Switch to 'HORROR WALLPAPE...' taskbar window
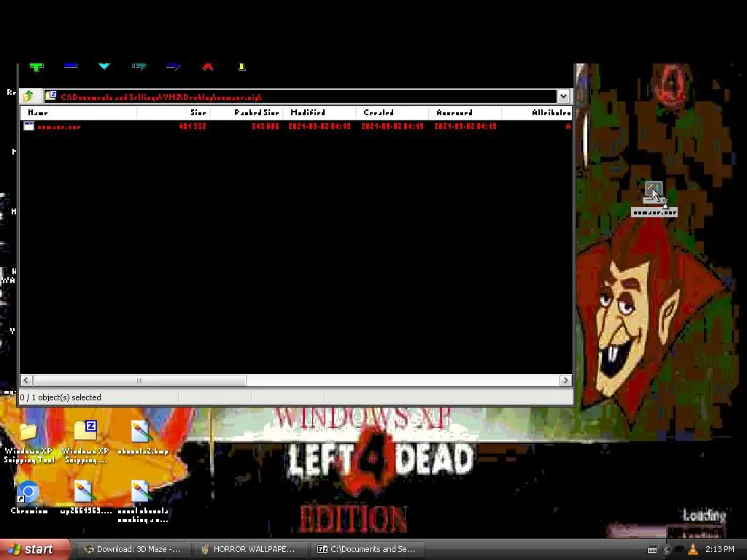Image resolution: width=747 pixels, height=560 pixels. (249, 550)
